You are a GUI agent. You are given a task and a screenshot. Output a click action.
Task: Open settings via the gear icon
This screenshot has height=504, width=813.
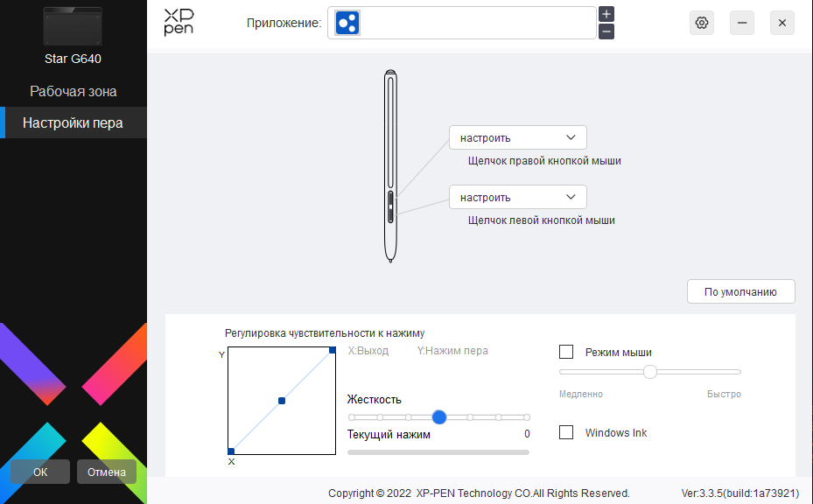coord(702,23)
